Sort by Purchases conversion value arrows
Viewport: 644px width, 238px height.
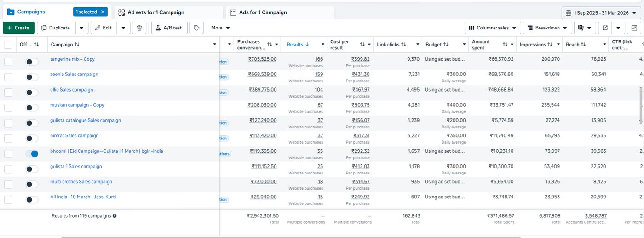click(270, 45)
